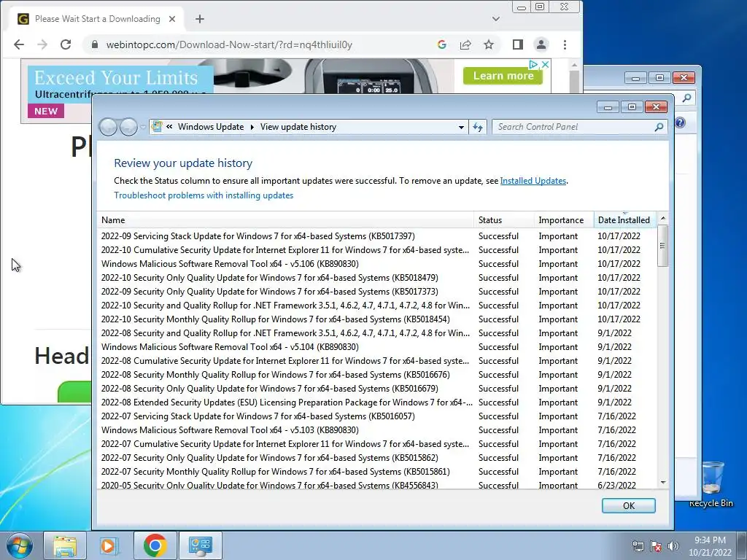Open Chrome tab search chevron

point(496,19)
